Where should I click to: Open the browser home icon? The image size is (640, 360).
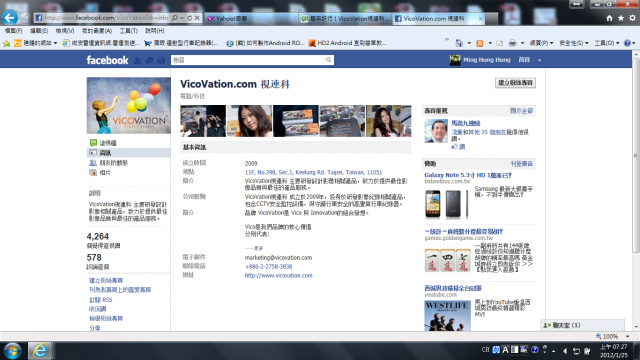click(609, 18)
